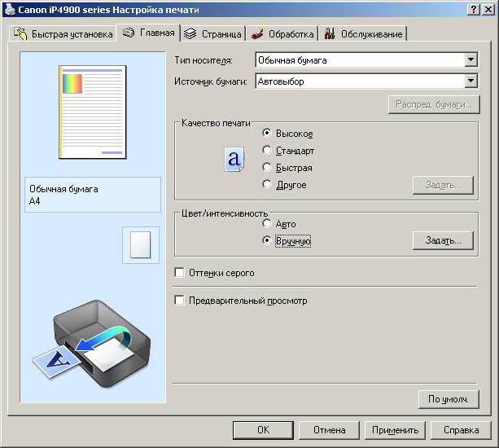Click the title bar help question mark
The image size is (499, 448).
tap(474, 8)
